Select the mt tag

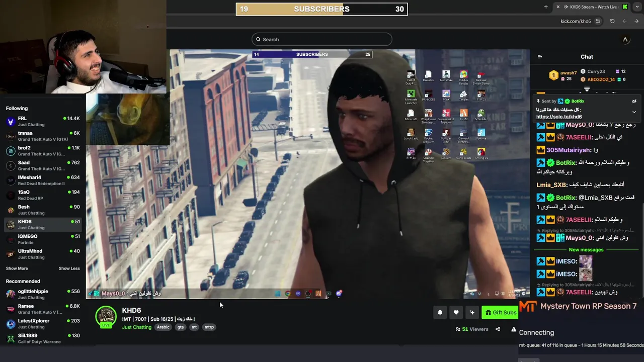point(194,327)
